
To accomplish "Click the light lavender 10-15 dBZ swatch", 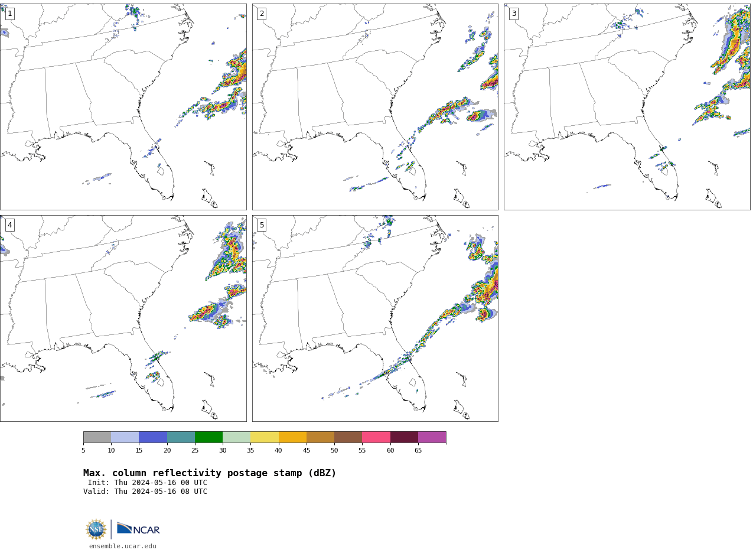I will [x=125, y=437].
